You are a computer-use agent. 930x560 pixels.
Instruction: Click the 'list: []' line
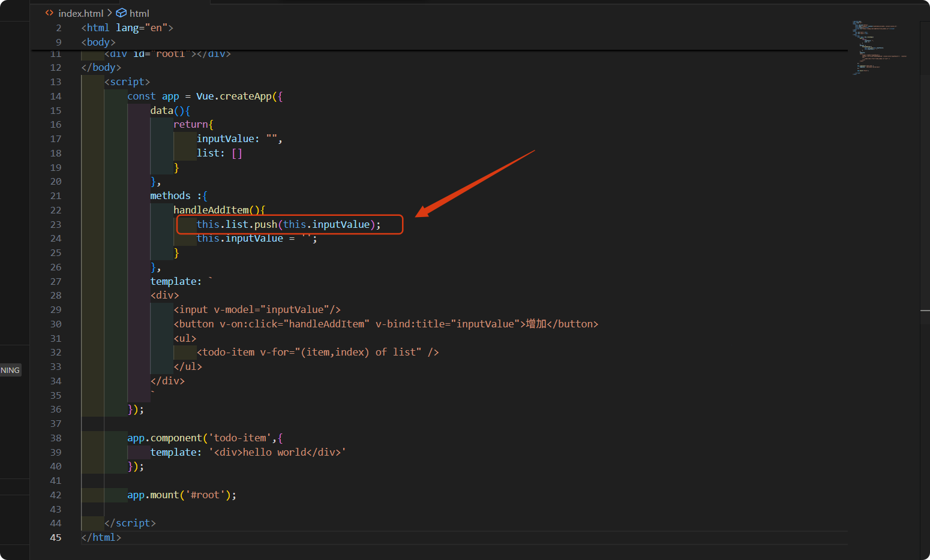click(220, 153)
